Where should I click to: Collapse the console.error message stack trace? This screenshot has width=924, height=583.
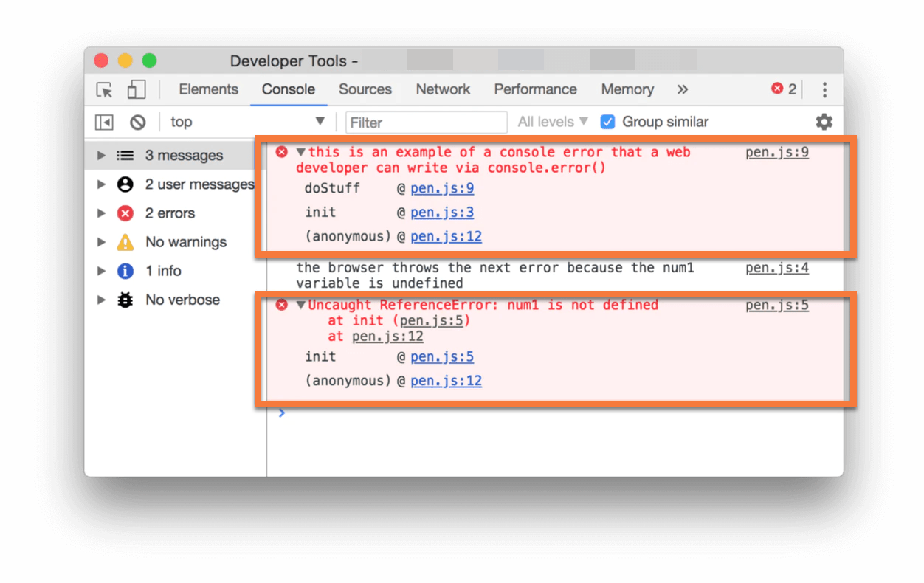tap(301, 152)
